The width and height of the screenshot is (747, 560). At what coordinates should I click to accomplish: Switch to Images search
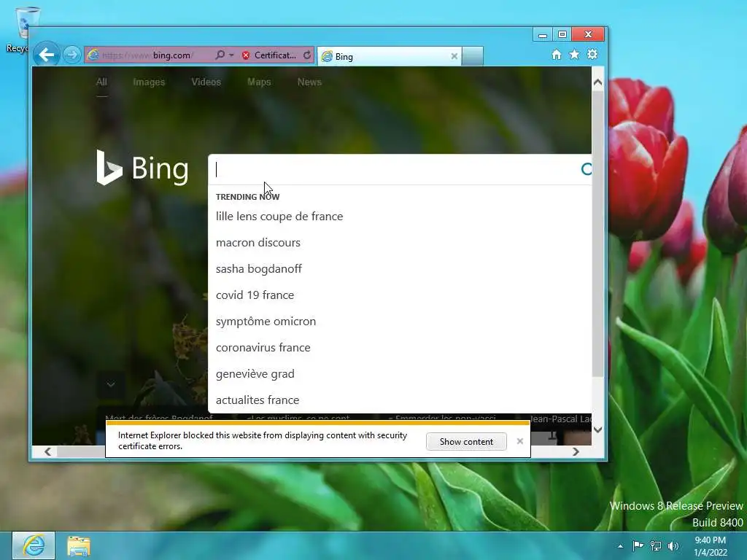click(149, 82)
